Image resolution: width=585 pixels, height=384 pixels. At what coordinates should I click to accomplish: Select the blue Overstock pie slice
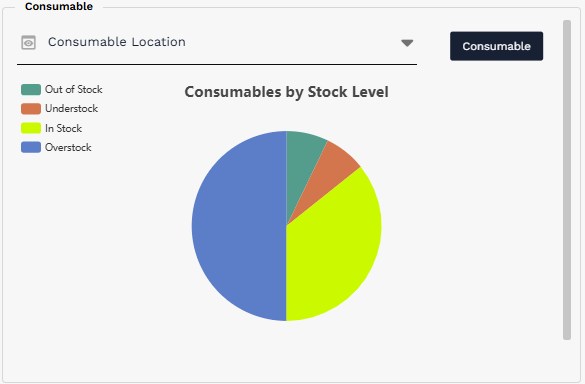click(239, 226)
